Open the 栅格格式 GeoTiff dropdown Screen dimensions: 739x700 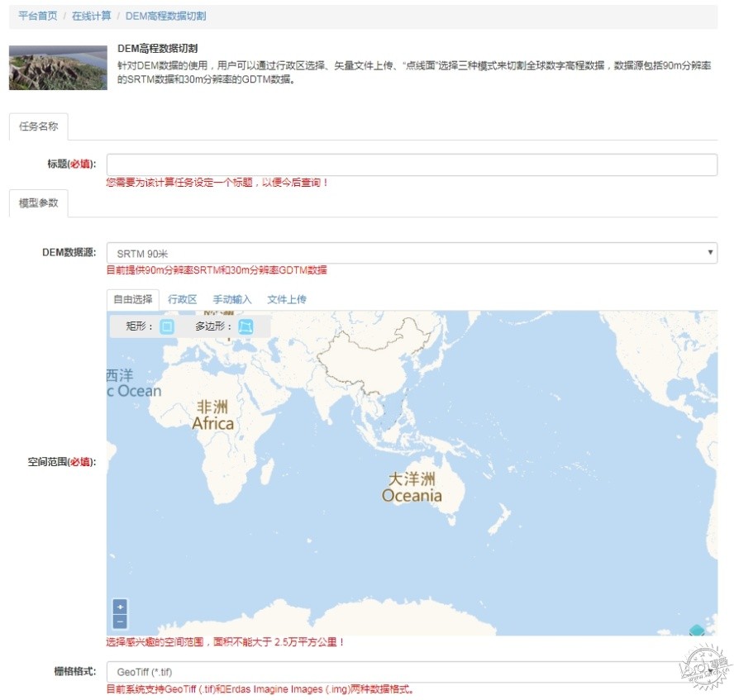pyautogui.click(x=412, y=672)
